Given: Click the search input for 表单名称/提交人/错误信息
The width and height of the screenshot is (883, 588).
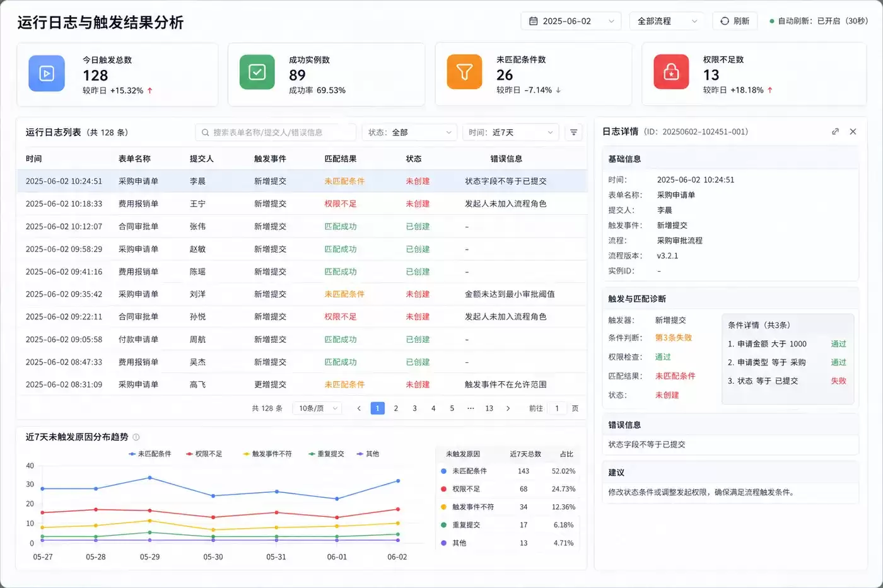Looking at the screenshot, I should [x=276, y=132].
